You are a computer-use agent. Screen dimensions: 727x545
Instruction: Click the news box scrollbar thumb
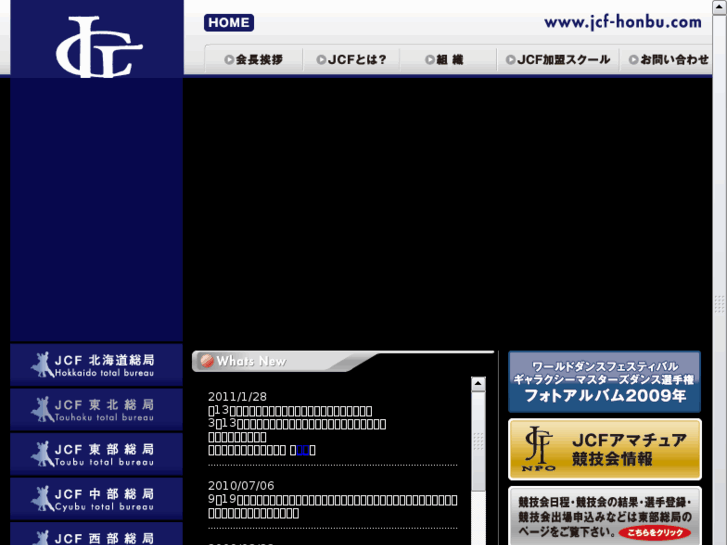click(x=478, y=442)
